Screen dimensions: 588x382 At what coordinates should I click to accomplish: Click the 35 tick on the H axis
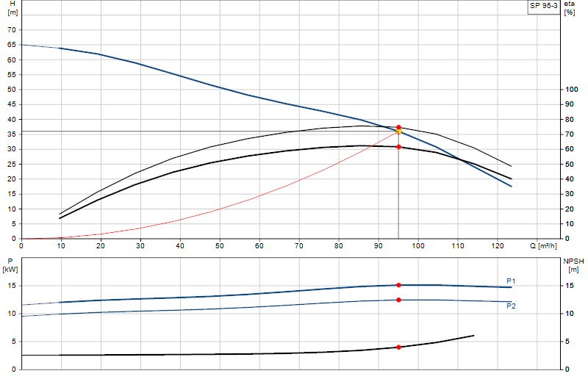coord(12,134)
